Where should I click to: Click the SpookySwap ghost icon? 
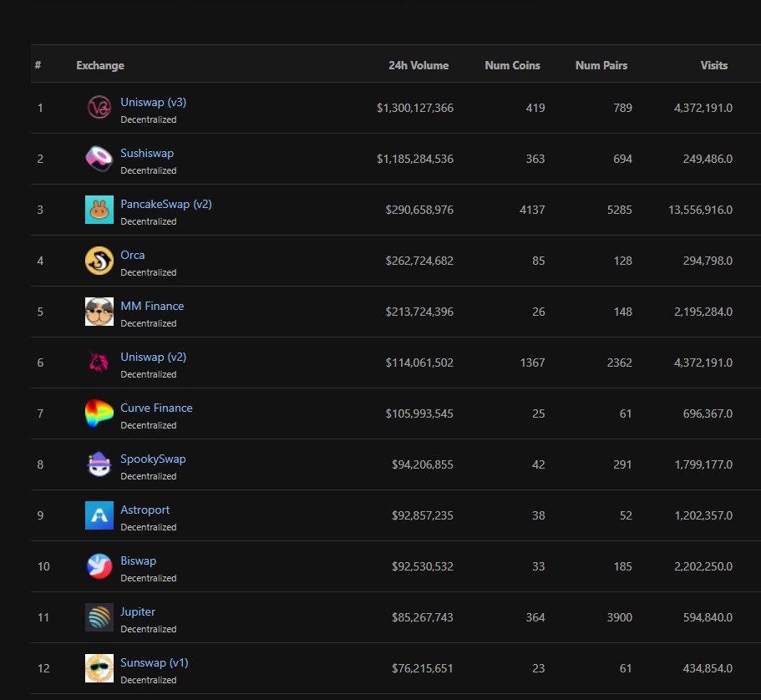(x=99, y=464)
